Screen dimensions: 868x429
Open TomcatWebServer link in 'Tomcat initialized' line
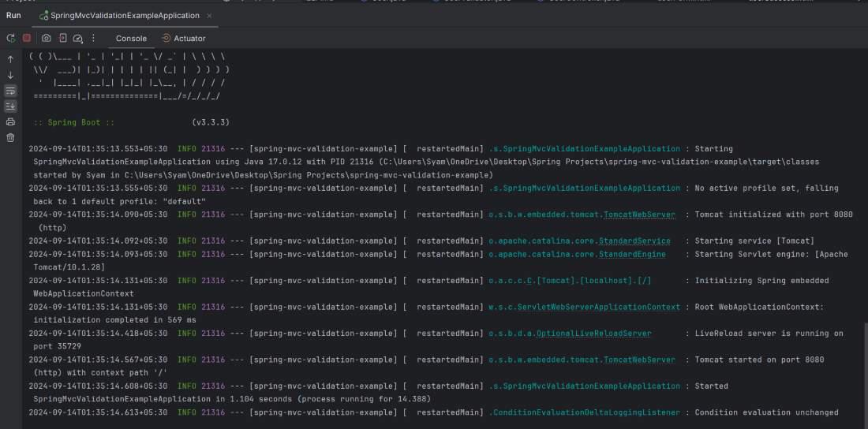click(x=639, y=214)
